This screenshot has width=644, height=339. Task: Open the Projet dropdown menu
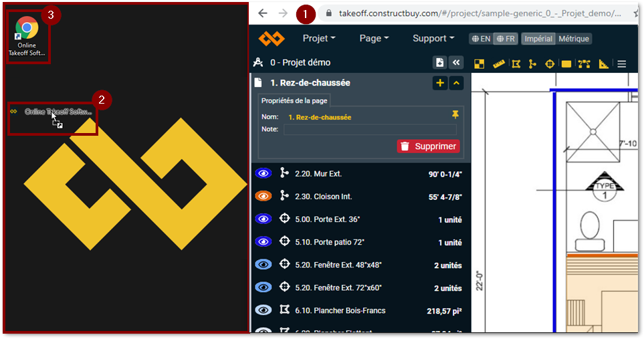pyautogui.click(x=319, y=39)
